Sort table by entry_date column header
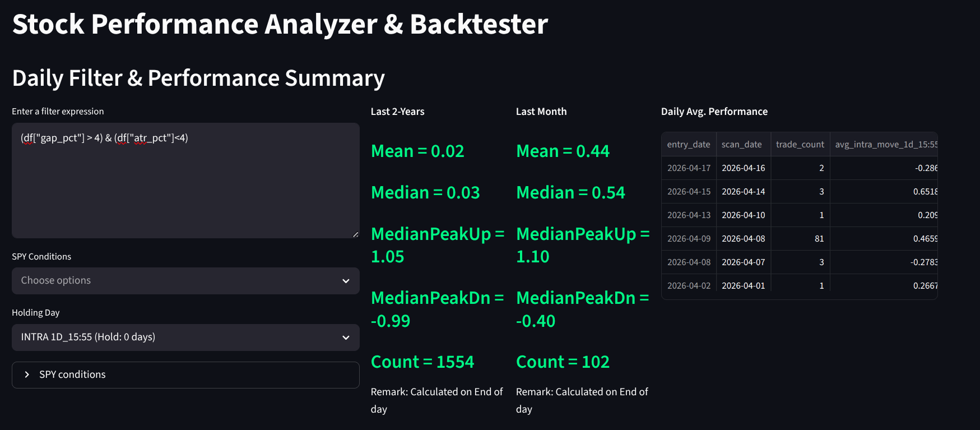The image size is (980, 430). (688, 145)
